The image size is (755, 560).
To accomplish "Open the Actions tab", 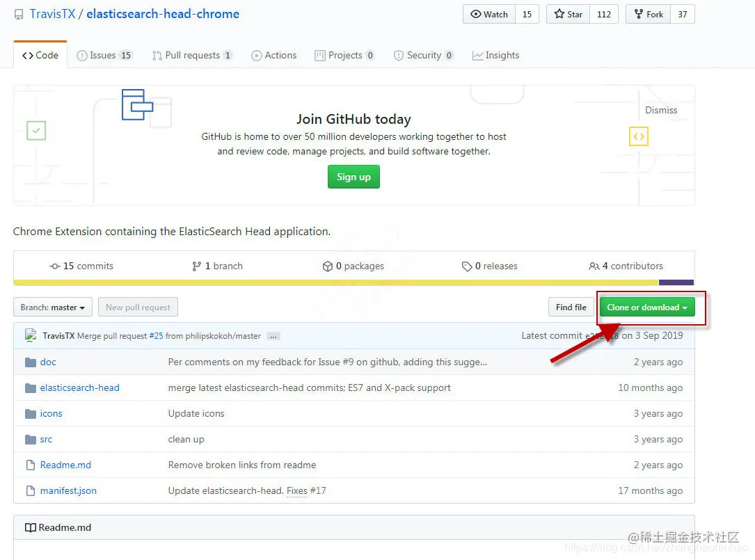I will 274,55.
